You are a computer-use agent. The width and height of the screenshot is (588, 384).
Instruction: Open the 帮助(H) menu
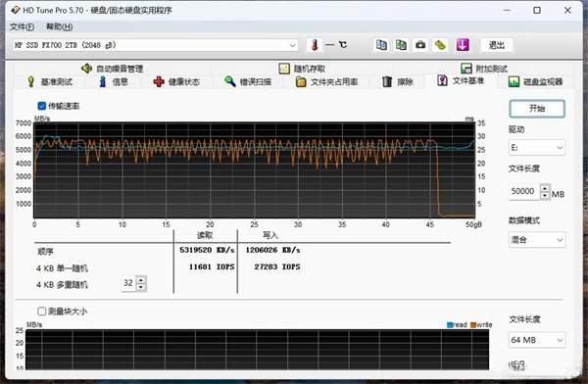tap(59, 26)
